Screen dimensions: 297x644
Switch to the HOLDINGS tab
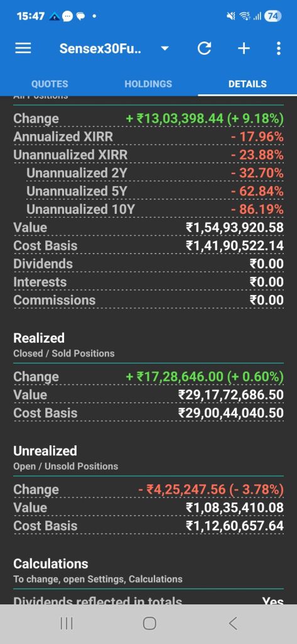click(148, 84)
